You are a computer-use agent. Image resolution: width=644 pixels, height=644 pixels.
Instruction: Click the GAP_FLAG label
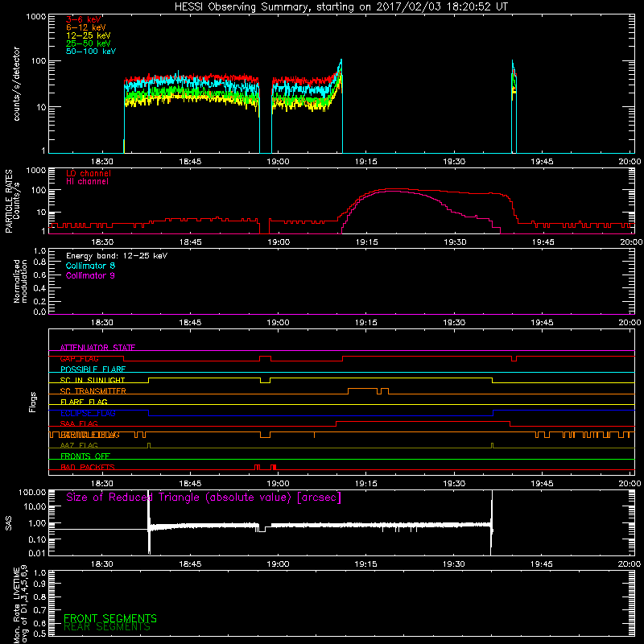click(79, 358)
